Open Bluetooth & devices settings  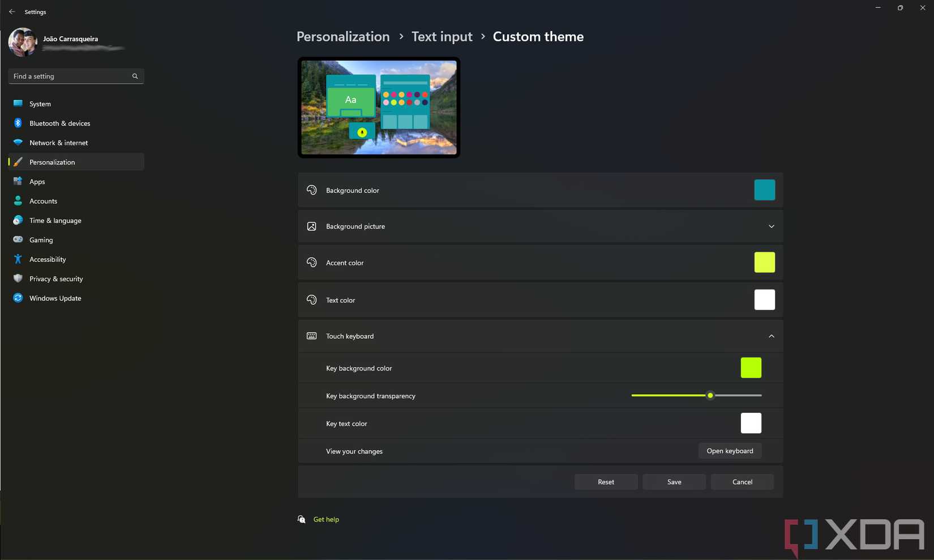pyautogui.click(x=59, y=123)
